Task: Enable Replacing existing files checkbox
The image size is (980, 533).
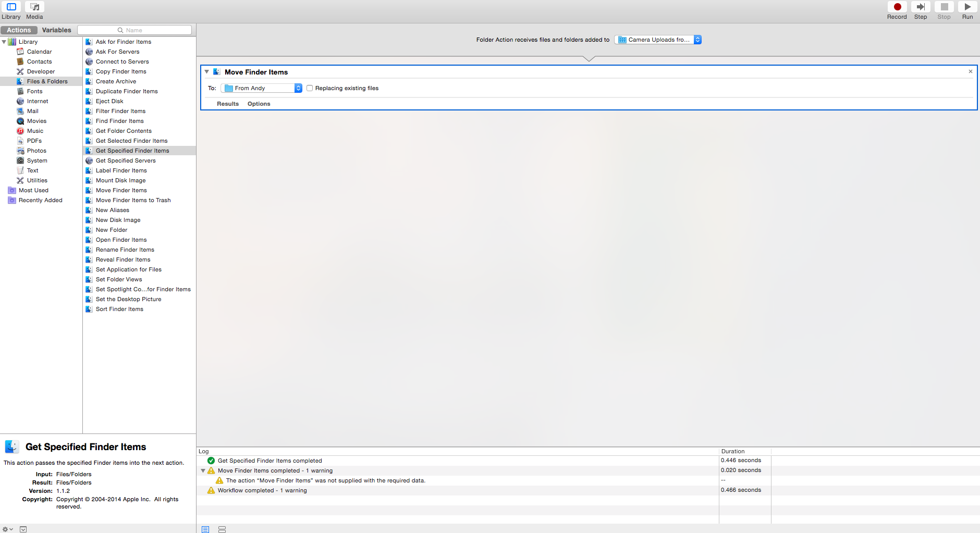Action: point(310,88)
